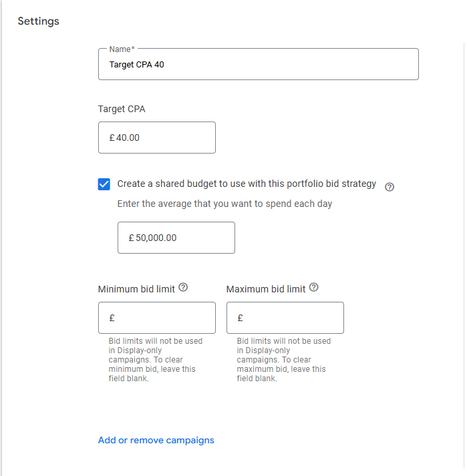Screen dimensions: 467x476
Task: Click the Minimum bid limit label
Action: click(x=136, y=289)
